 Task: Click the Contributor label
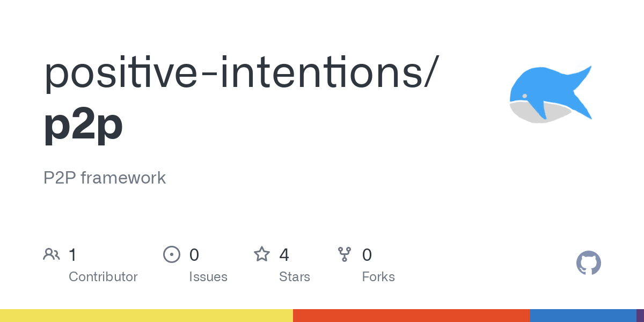[x=103, y=277]
